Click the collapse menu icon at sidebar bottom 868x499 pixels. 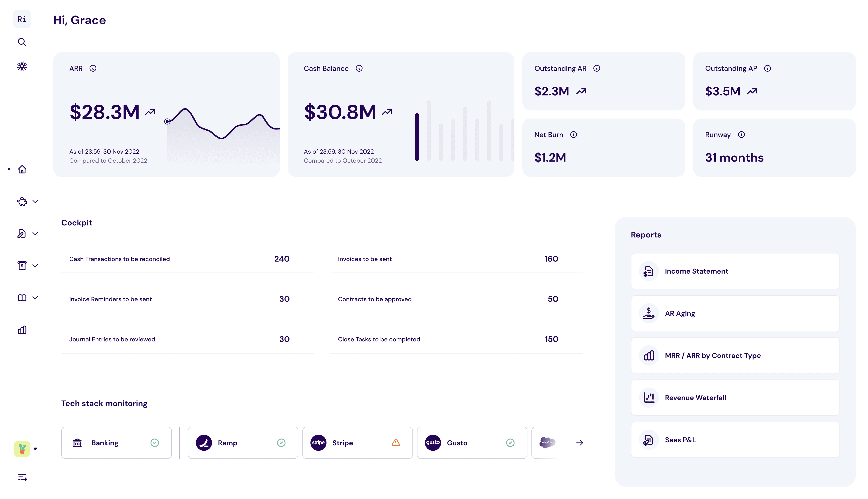click(x=22, y=477)
